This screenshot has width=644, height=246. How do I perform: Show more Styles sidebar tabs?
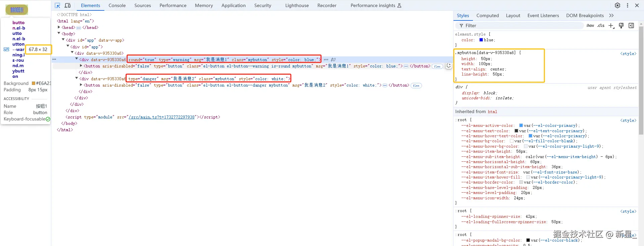[611, 15]
